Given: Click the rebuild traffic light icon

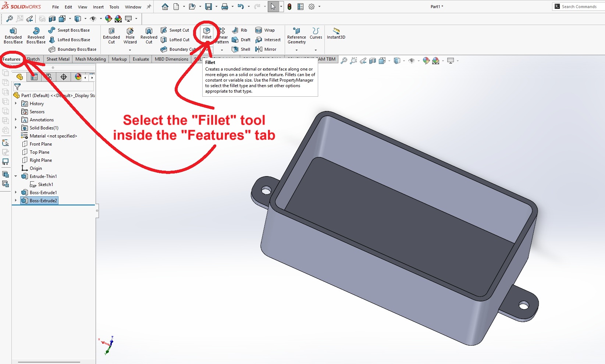Looking at the screenshot, I should pyautogui.click(x=289, y=7).
